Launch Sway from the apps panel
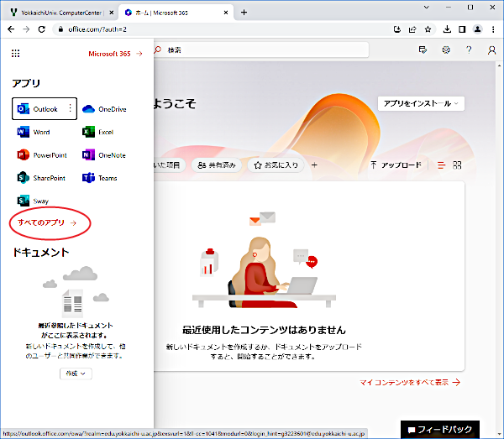Viewport: 504px width, 439px height. pyautogui.click(x=33, y=201)
